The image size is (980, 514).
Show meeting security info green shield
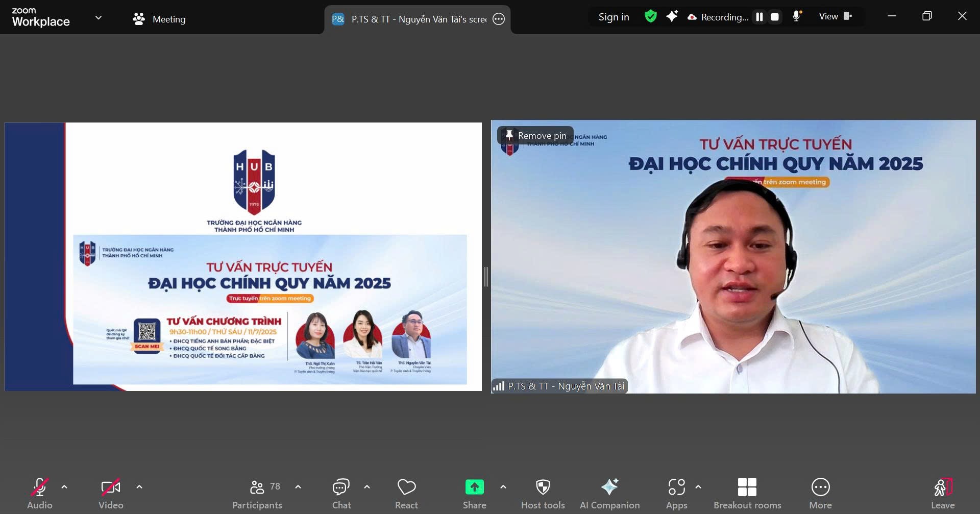point(650,16)
